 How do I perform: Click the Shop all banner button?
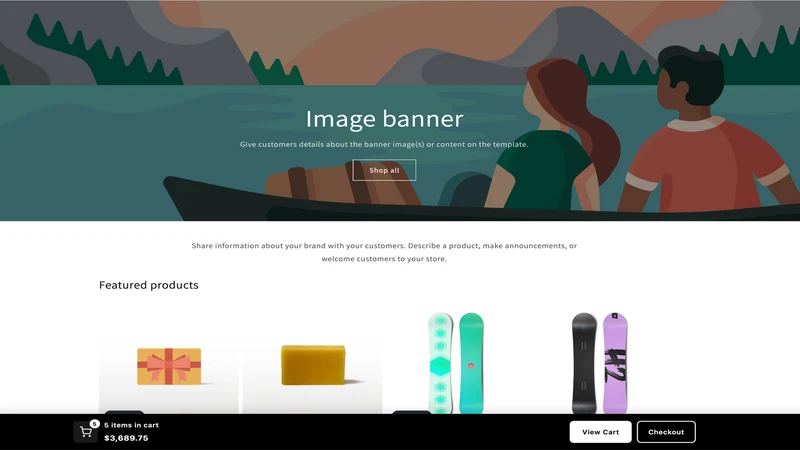point(384,170)
